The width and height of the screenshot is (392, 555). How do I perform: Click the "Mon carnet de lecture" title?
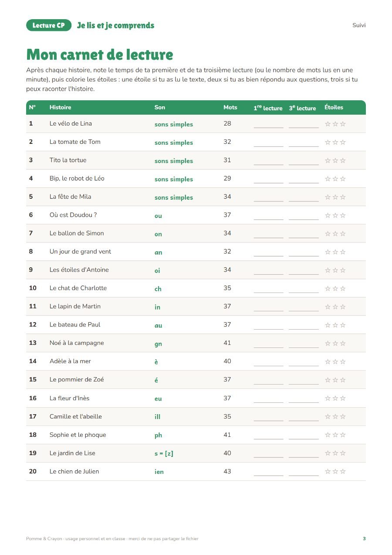[x=100, y=55]
